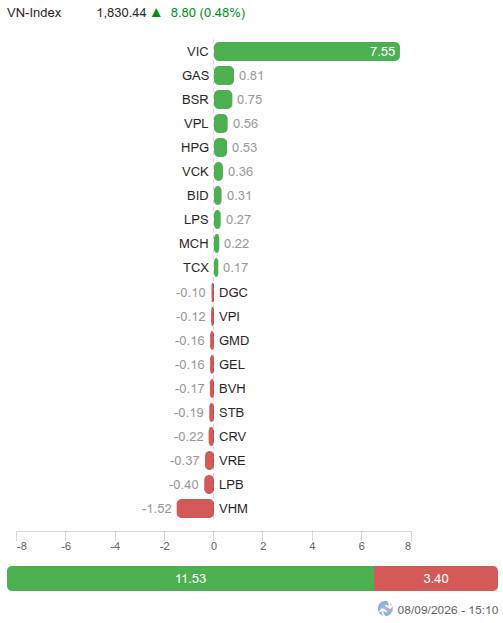The height and width of the screenshot is (623, 503).
Task: Click the VHM red bar
Action: tap(195, 509)
